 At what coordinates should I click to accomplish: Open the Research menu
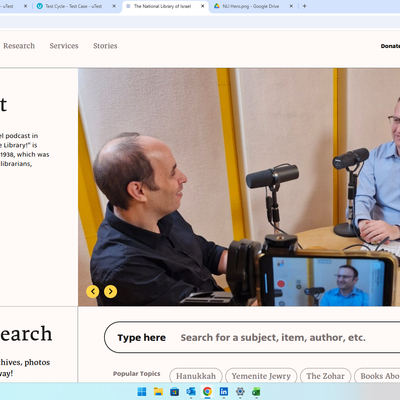tap(19, 46)
